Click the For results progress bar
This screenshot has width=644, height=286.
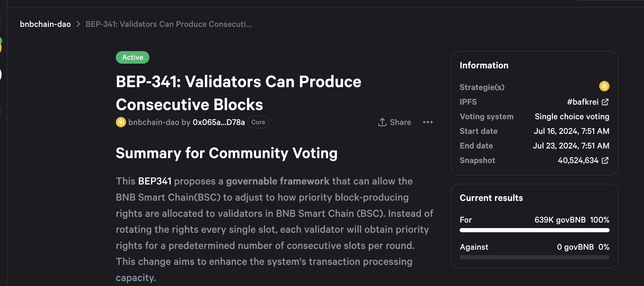pyautogui.click(x=534, y=230)
